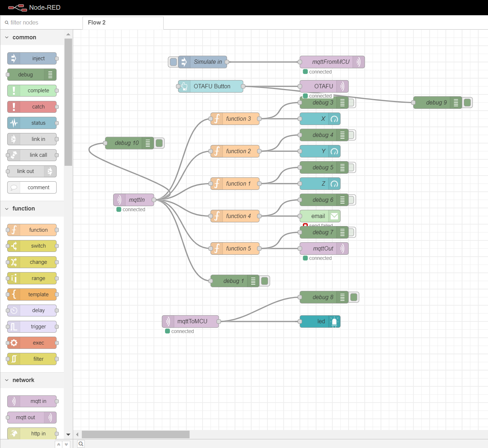Select the mqttToMCU node
488x448 pixels.
190,321
